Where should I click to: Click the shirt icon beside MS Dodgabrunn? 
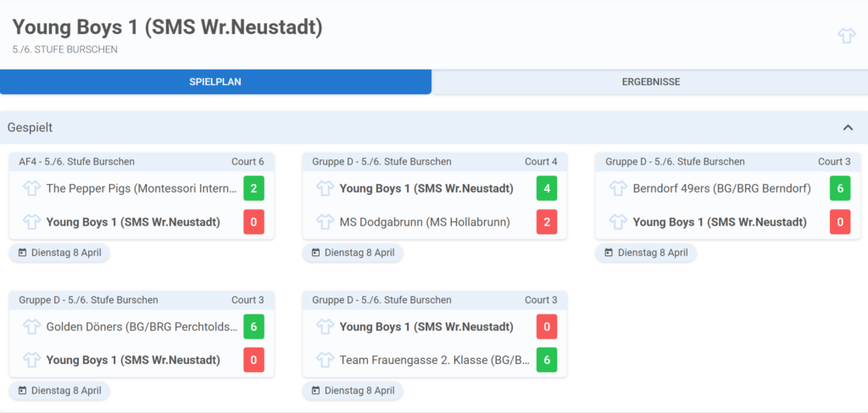325,222
